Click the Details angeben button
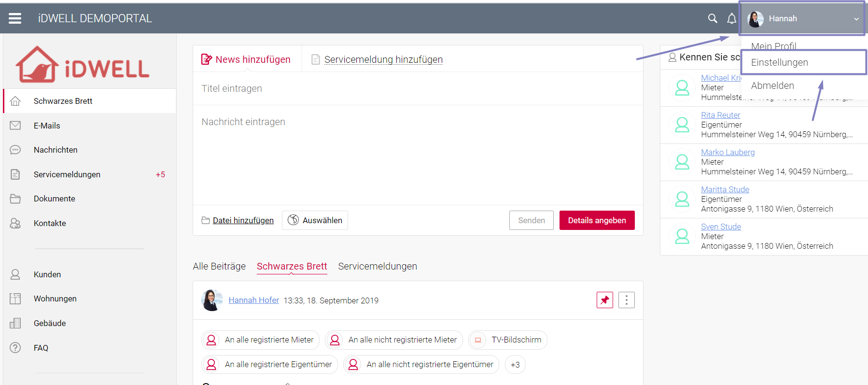The height and width of the screenshot is (385, 868). tap(597, 220)
